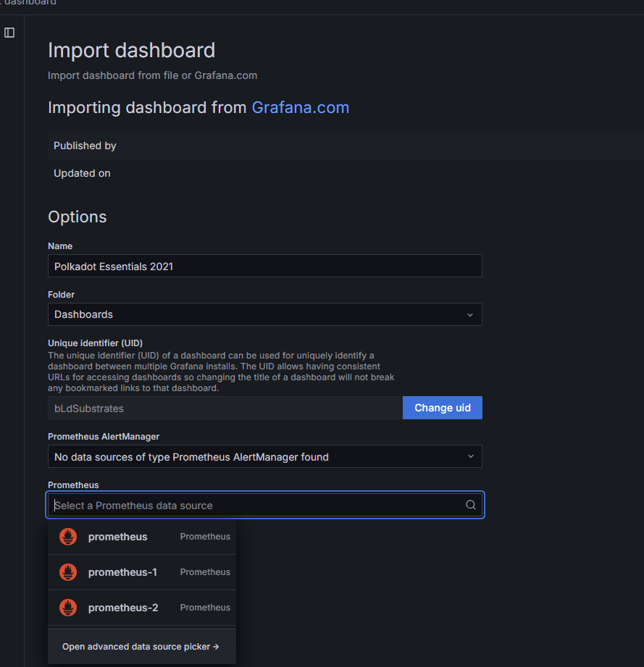Toggle the sidebar dock menu icon
This screenshot has height=667, width=644.
pyautogui.click(x=9, y=33)
